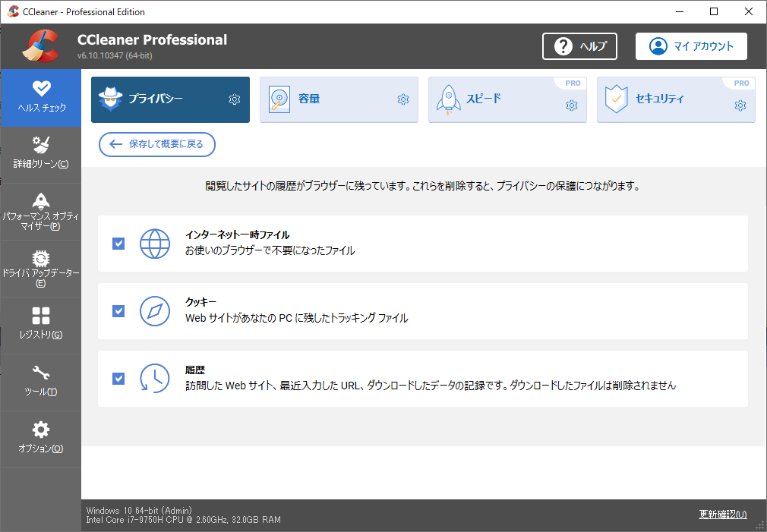The height and width of the screenshot is (532, 767).
Task: Click the window resize grip
Action: (x=759, y=525)
